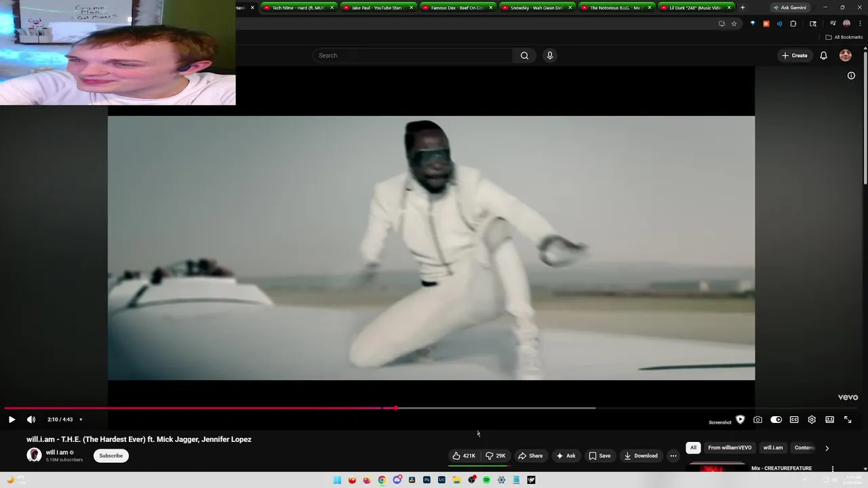Click the dot next to the timestamp
The height and width of the screenshot is (488, 868).
pyautogui.click(x=81, y=420)
